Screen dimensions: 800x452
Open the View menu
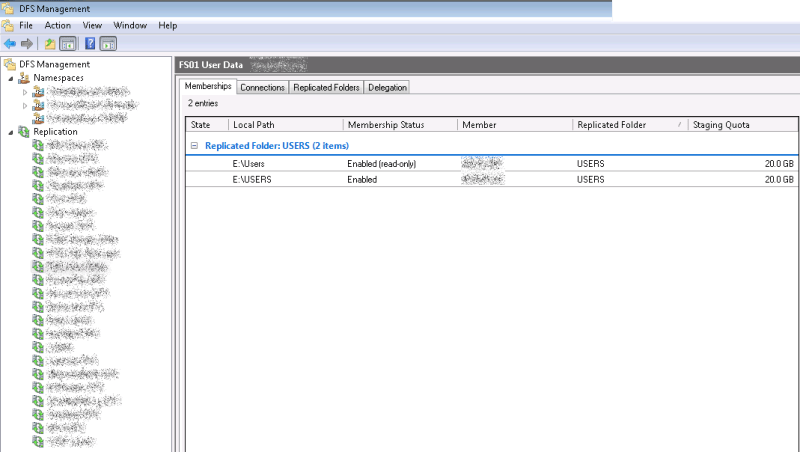tap(92, 26)
